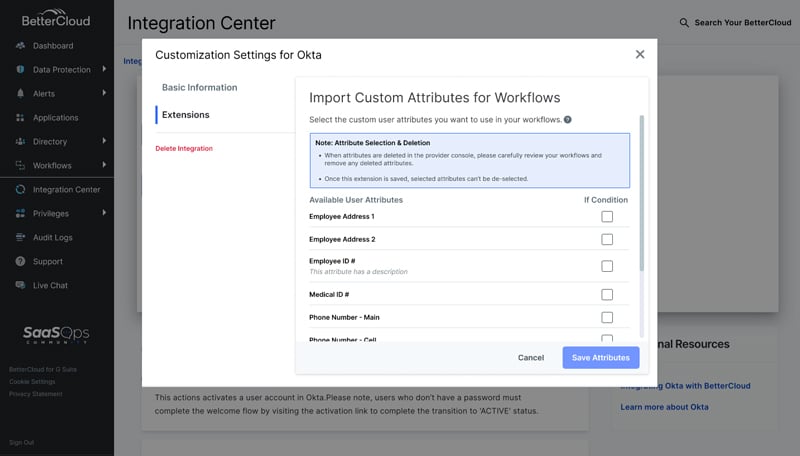
Task: Click the Data Protection shield icon
Action: [20, 69]
